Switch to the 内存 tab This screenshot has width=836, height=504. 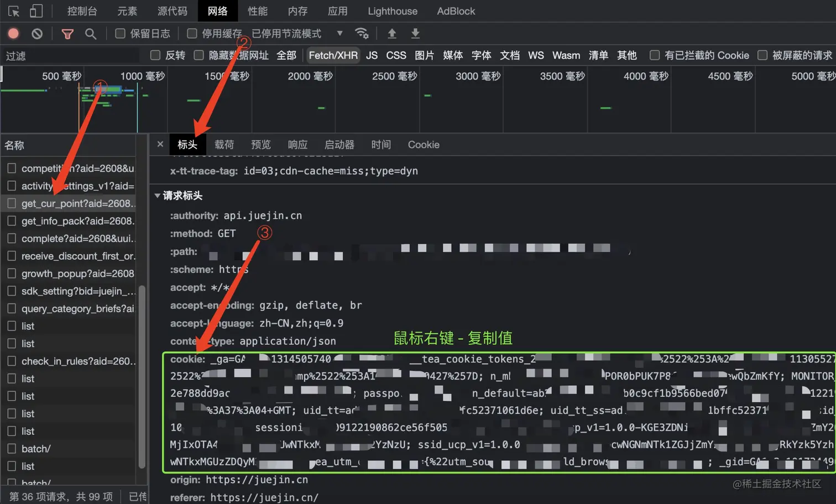pos(297,11)
